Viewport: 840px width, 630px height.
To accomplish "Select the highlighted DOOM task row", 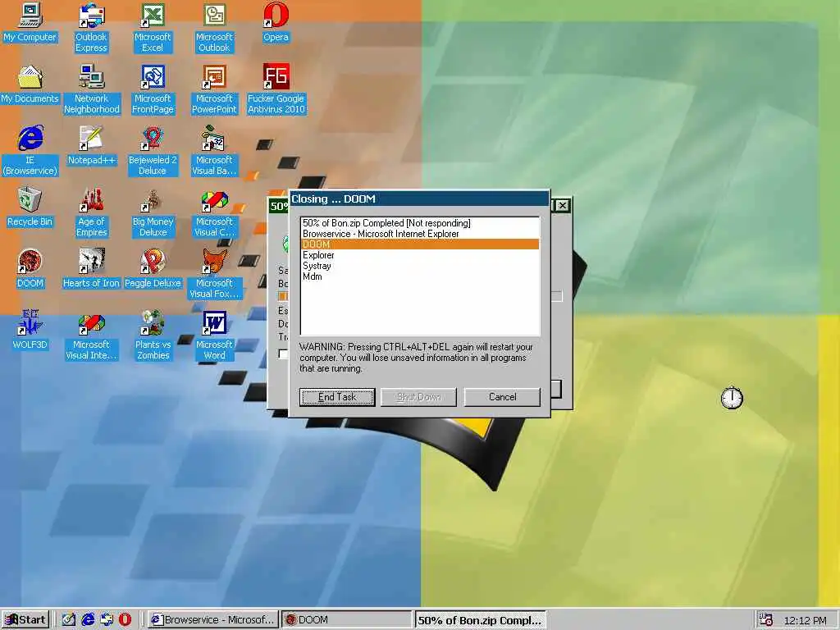I will click(420, 244).
